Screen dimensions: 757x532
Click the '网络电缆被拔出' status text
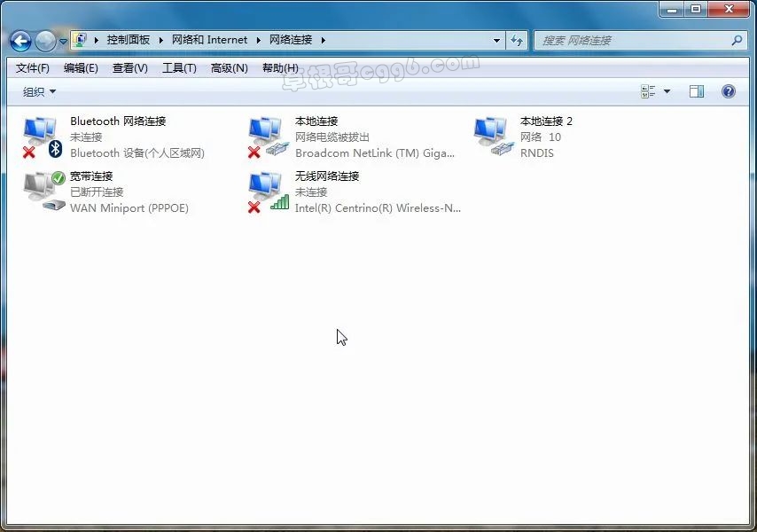click(332, 137)
